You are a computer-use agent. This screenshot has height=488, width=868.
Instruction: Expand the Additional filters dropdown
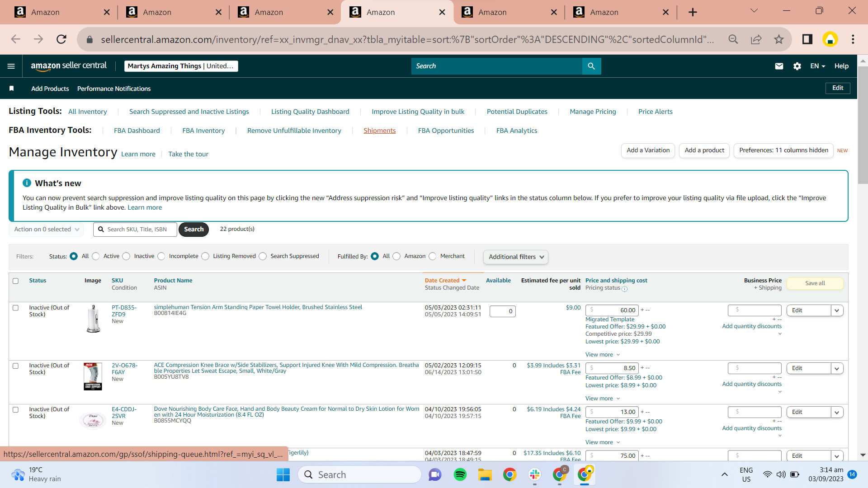516,257
